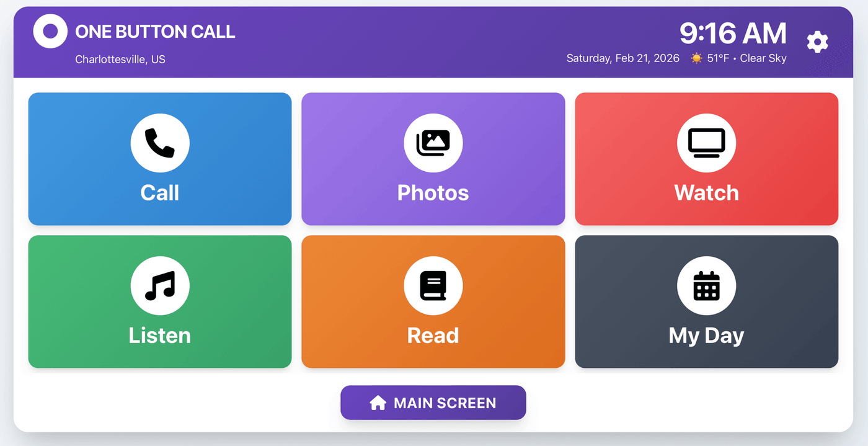Click the calendar icon on My Day
The image size is (868, 446).
(706, 286)
